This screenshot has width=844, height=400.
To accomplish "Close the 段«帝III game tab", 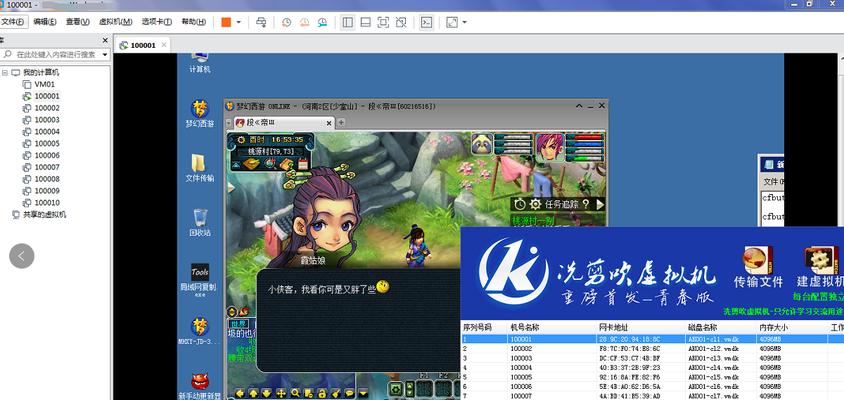I will 329,123.
